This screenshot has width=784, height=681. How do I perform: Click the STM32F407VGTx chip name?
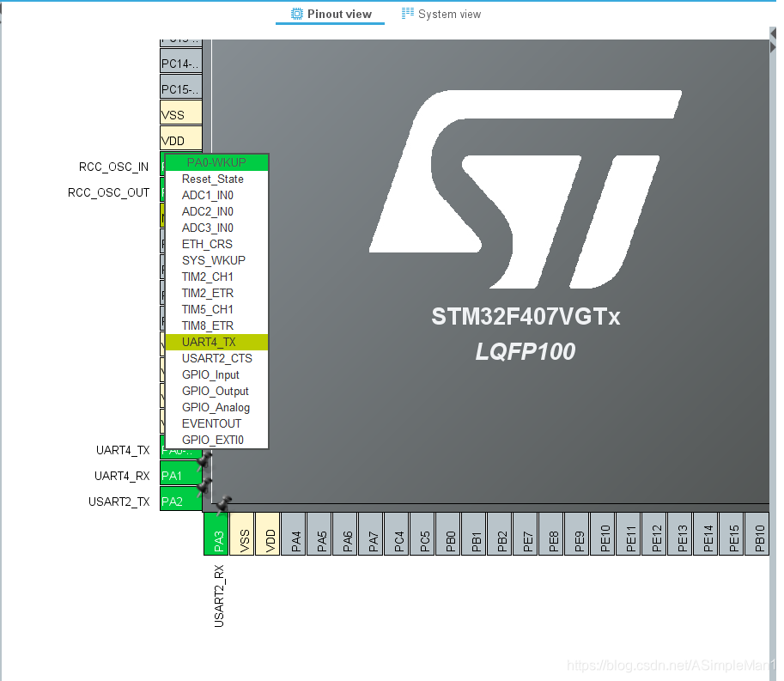click(526, 317)
